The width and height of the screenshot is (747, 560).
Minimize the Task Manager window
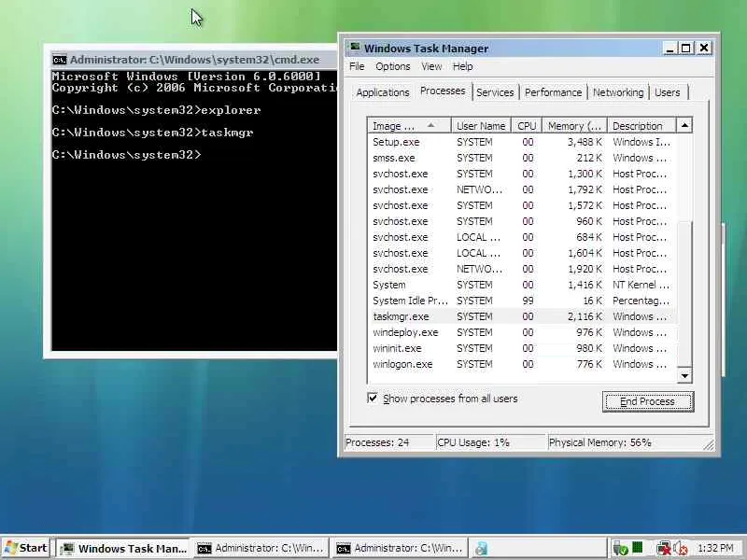tap(669, 49)
